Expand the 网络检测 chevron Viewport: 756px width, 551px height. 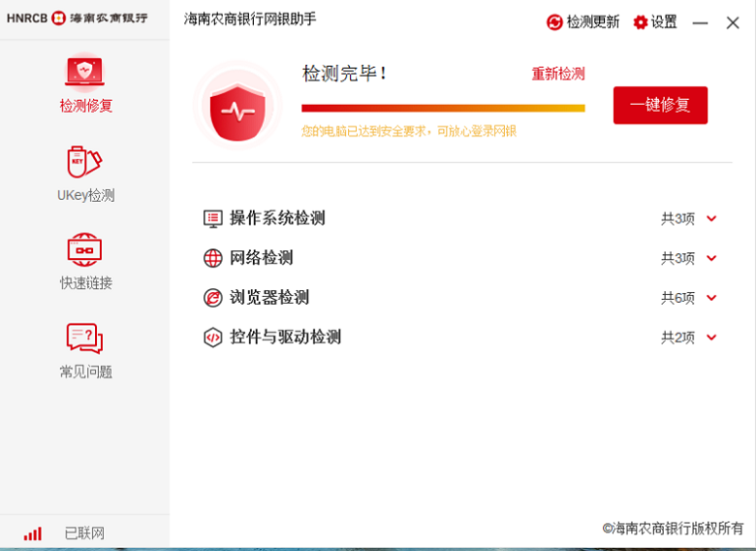tap(711, 258)
